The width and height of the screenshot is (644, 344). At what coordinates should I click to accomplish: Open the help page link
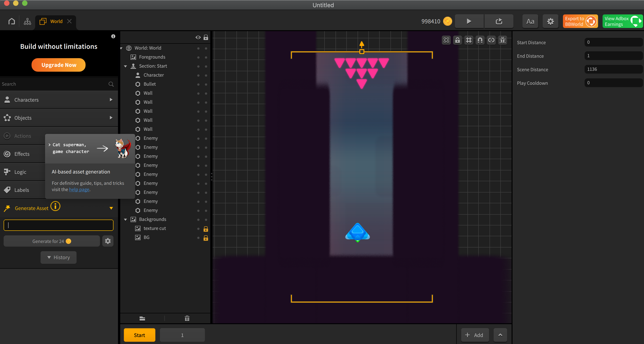pyautogui.click(x=79, y=190)
